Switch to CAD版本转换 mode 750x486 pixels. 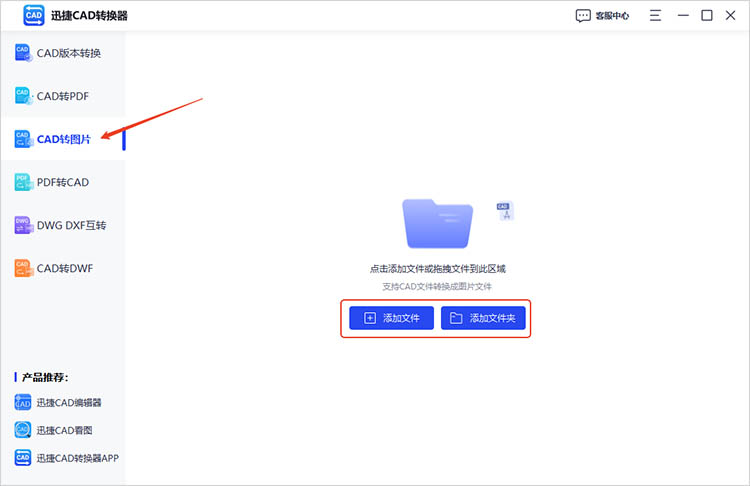coord(63,53)
